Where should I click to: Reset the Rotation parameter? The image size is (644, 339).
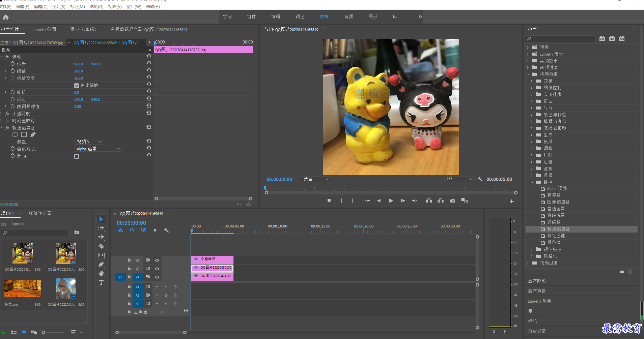click(x=148, y=92)
